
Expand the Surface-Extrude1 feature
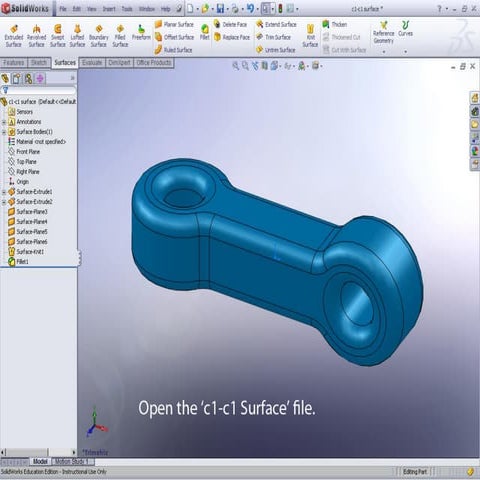(4, 192)
